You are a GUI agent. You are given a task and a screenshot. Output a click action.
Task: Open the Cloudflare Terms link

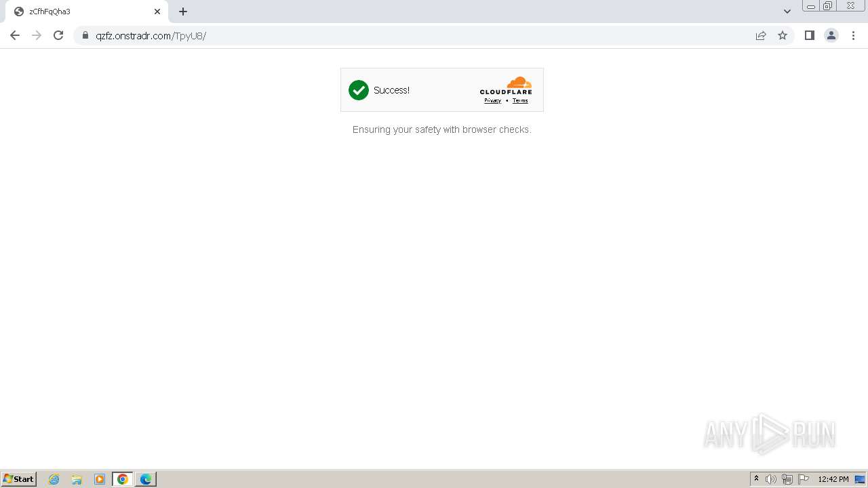click(x=520, y=100)
